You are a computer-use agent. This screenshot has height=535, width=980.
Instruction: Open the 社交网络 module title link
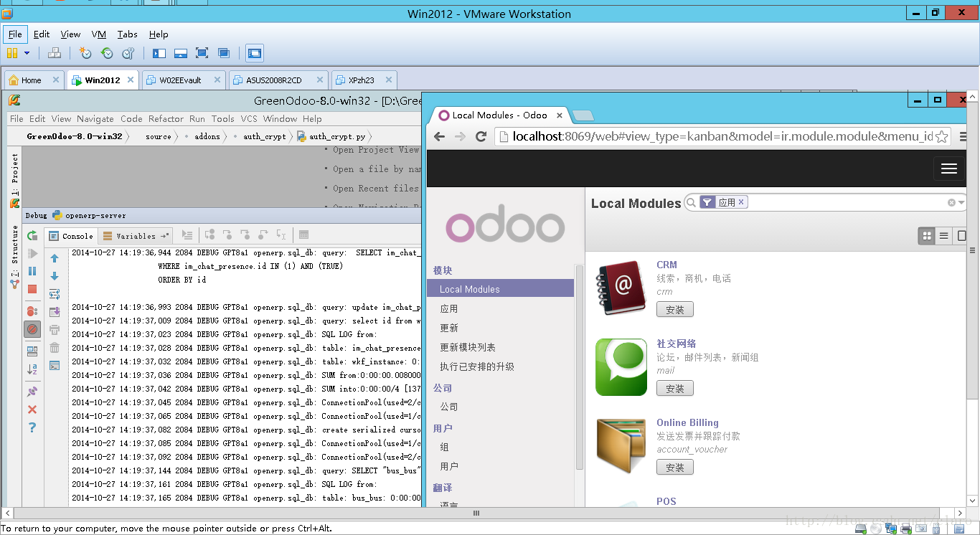[677, 344]
